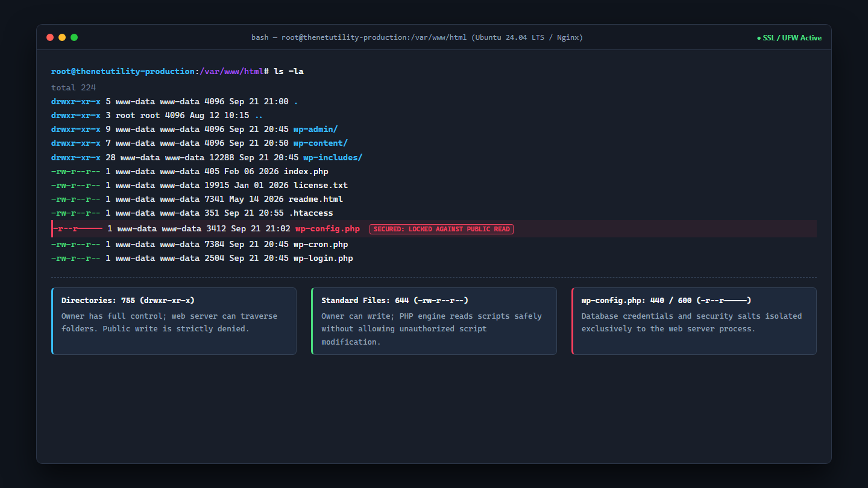Click the license.txt file name
This screenshot has width=868, height=488.
pos(321,185)
